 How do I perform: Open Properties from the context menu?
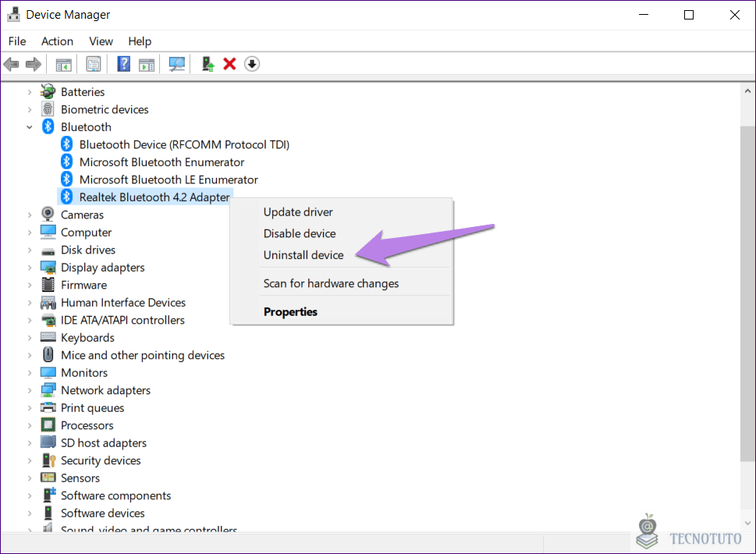pyautogui.click(x=342, y=312)
